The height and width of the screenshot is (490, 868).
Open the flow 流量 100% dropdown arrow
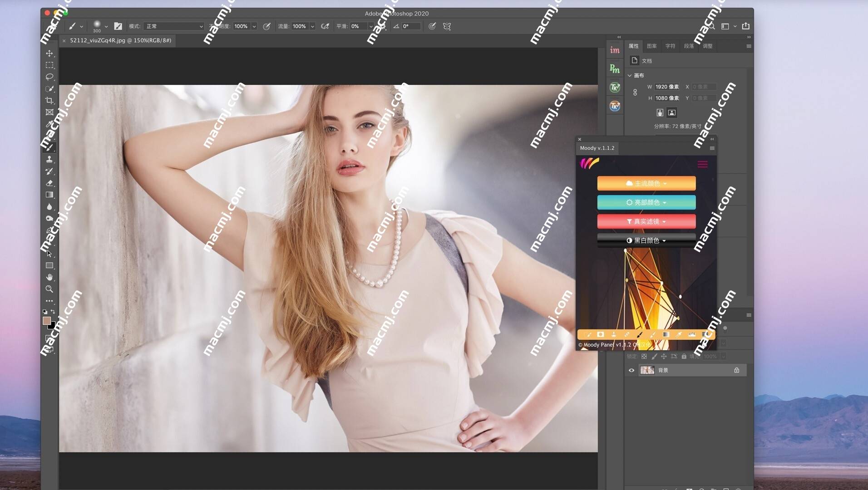point(312,26)
